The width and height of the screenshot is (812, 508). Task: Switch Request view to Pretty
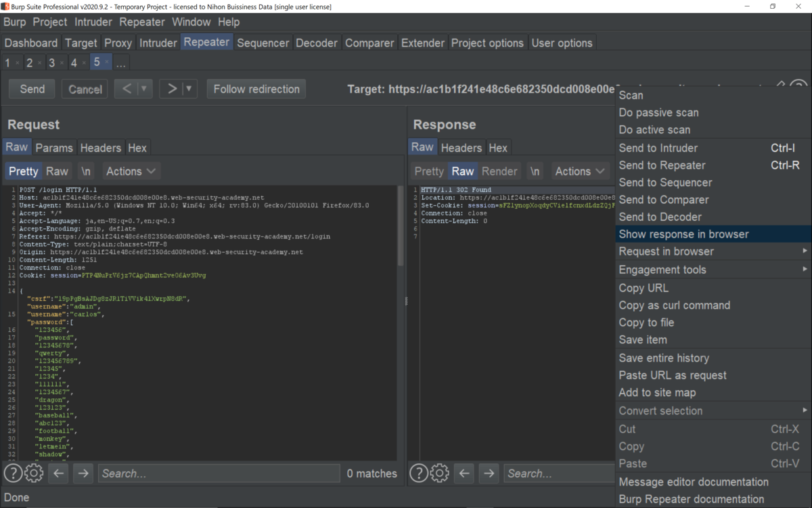24,171
